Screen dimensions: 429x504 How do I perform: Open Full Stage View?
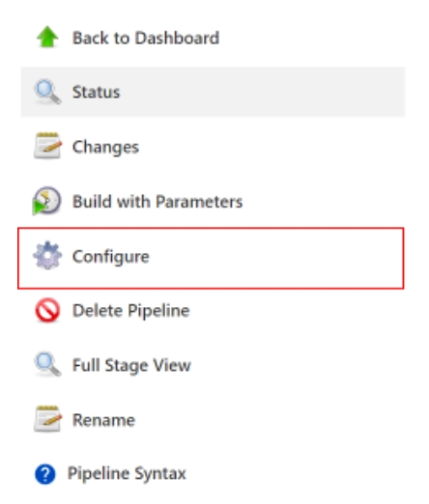(131, 366)
